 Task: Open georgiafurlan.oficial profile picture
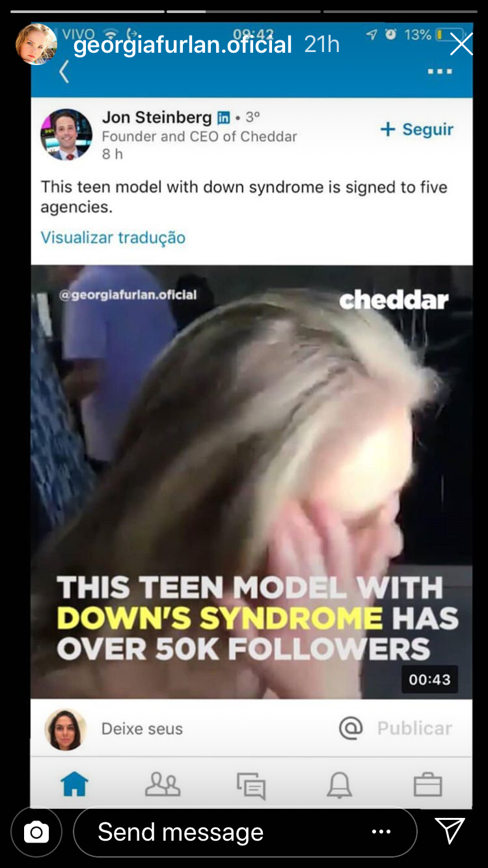click(36, 44)
